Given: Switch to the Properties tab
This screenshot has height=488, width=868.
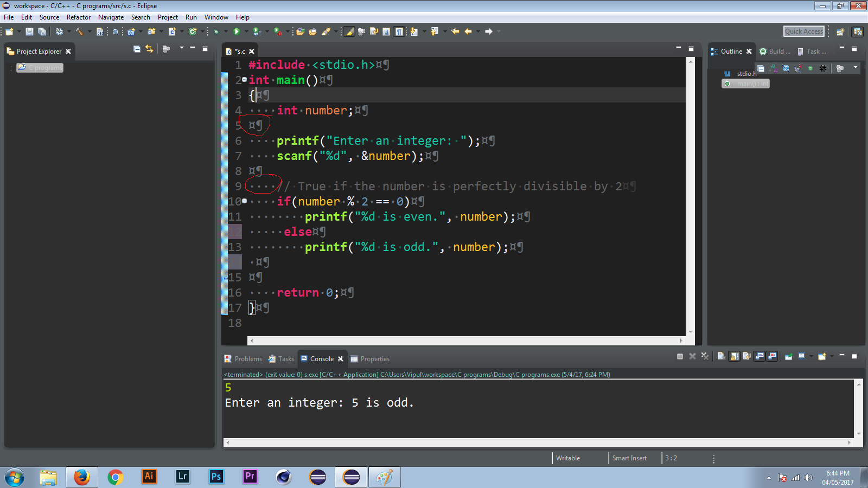Looking at the screenshot, I should (370, 359).
